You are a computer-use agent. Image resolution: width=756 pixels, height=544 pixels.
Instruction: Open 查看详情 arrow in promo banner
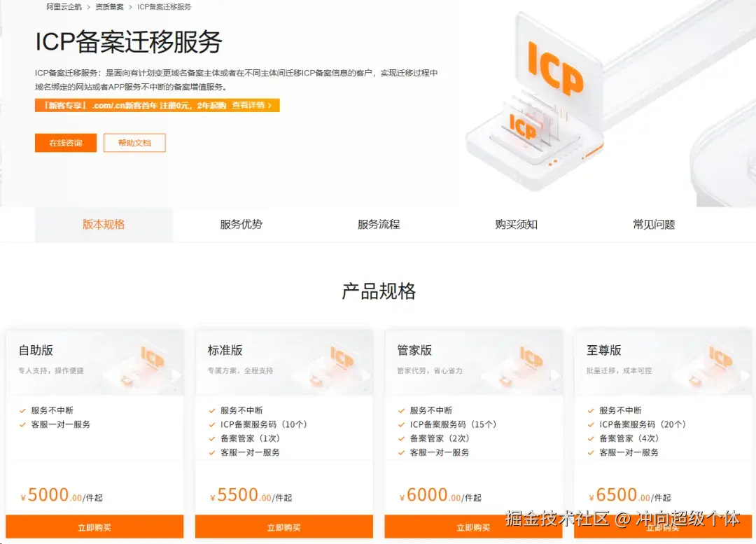pyautogui.click(x=252, y=105)
